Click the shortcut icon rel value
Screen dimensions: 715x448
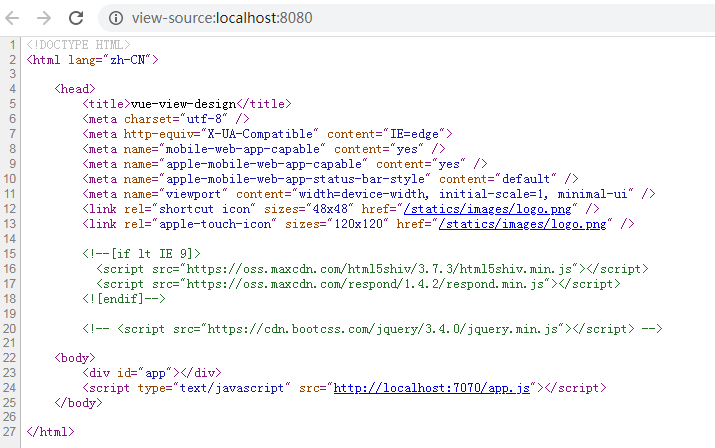[x=204, y=209]
